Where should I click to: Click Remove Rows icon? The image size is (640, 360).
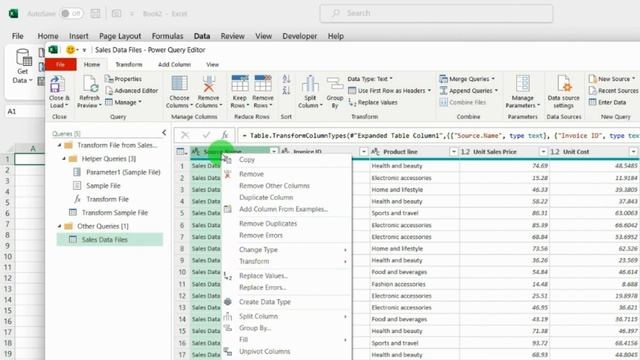pyautogui.click(x=262, y=84)
